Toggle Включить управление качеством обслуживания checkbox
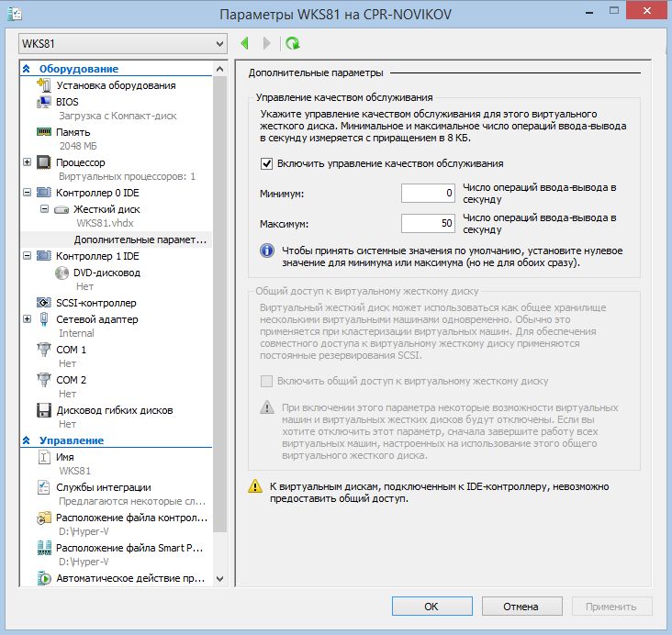 pyautogui.click(x=267, y=163)
